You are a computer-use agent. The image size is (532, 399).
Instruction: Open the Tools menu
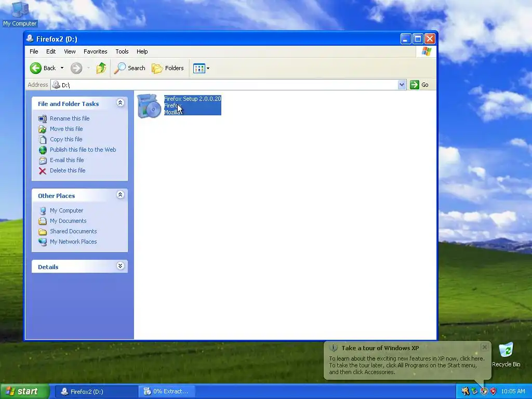(122, 51)
